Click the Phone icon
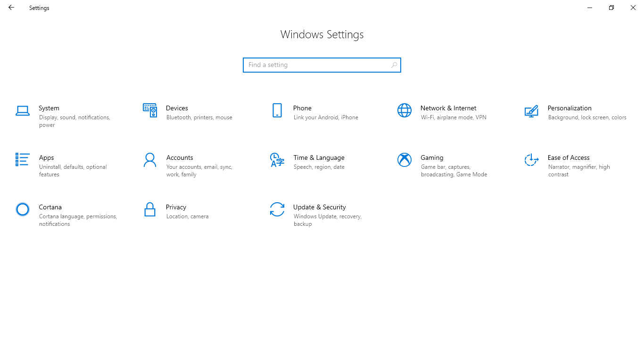This screenshot has height=339, width=644. (277, 110)
